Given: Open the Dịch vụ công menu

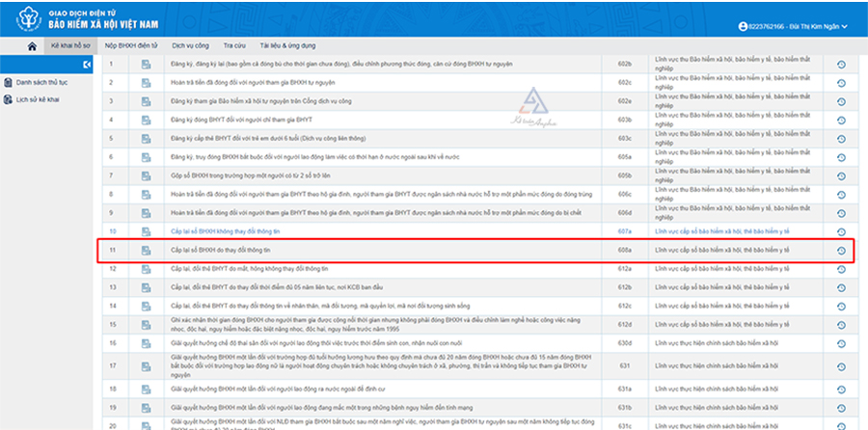Looking at the screenshot, I should pyautogui.click(x=190, y=45).
